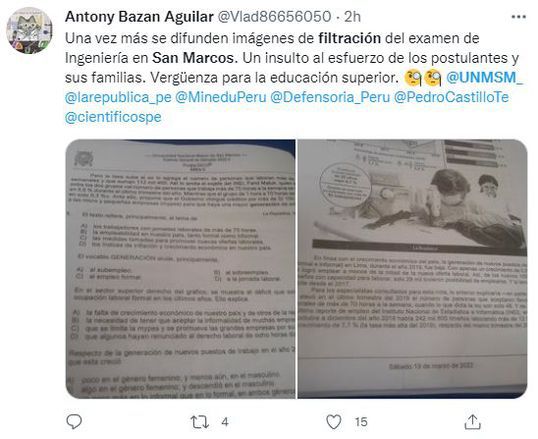This screenshot has height=439, width=538.
Task: Open the @PedroCastilloTe mention
Action: coord(451,97)
